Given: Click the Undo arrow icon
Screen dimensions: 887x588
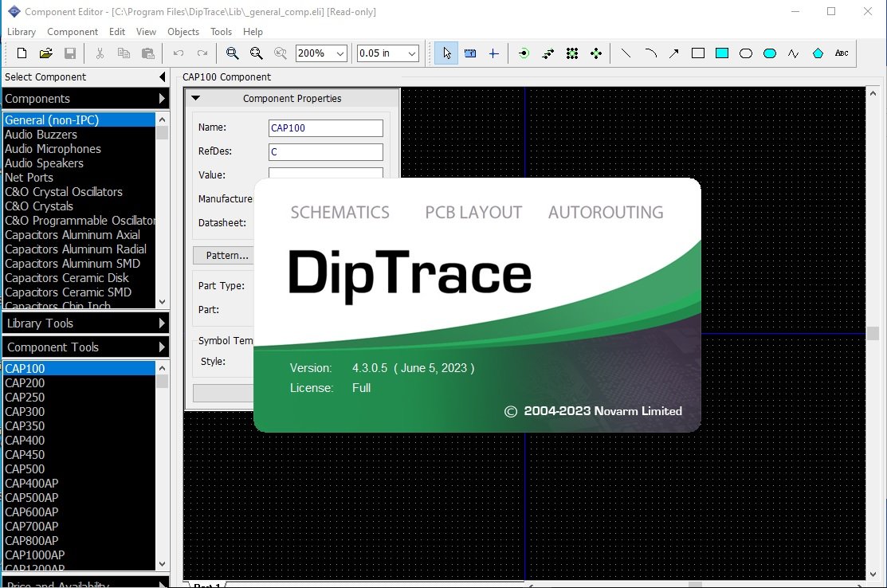Looking at the screenshot, I should [179, 53].
